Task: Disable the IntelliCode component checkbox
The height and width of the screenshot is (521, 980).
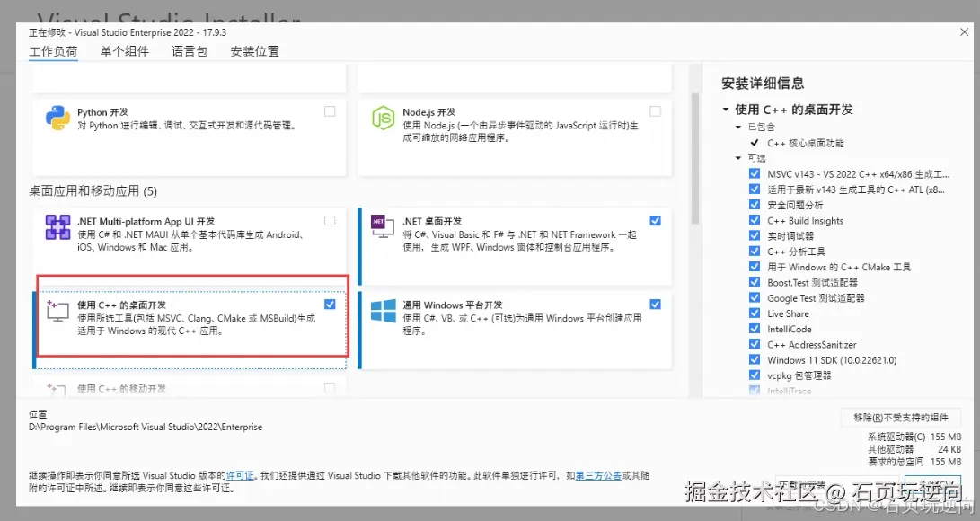Action: [x=755, y=328]
